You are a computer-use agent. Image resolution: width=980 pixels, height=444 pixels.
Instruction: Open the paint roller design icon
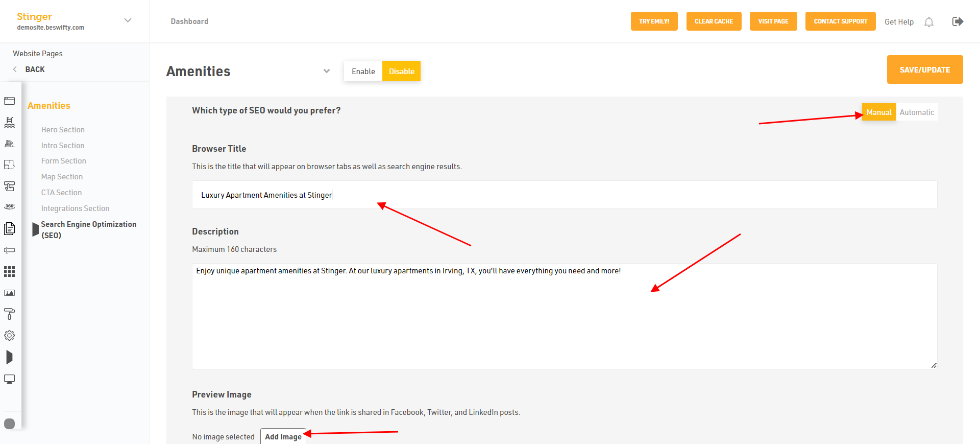(x=9, y=314)
